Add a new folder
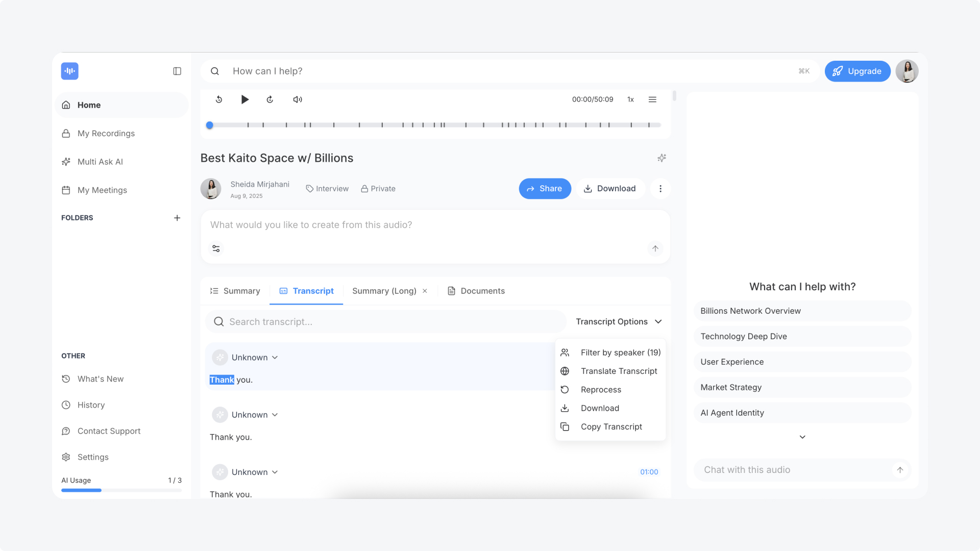The width and height of the screenshot is (980, 551). 177,218
